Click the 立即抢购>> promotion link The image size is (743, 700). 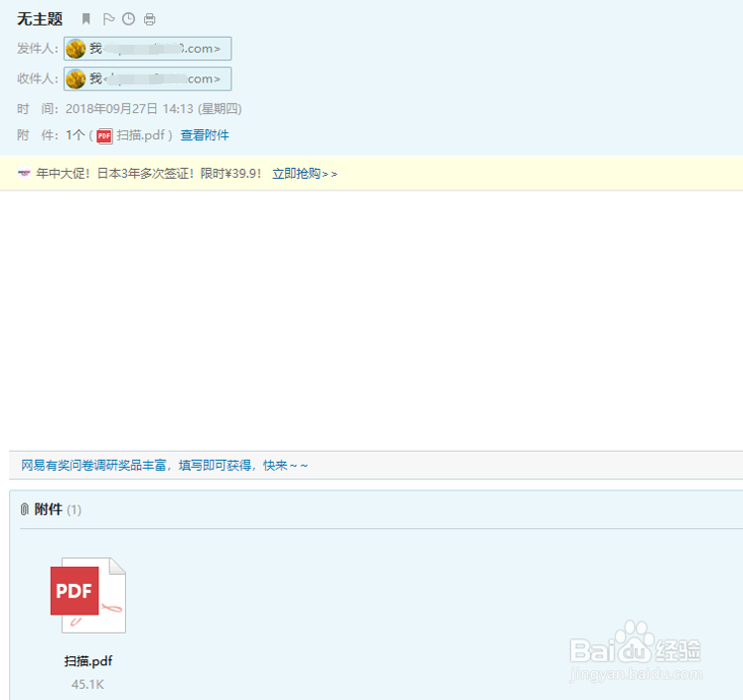[x=305, y=174]
